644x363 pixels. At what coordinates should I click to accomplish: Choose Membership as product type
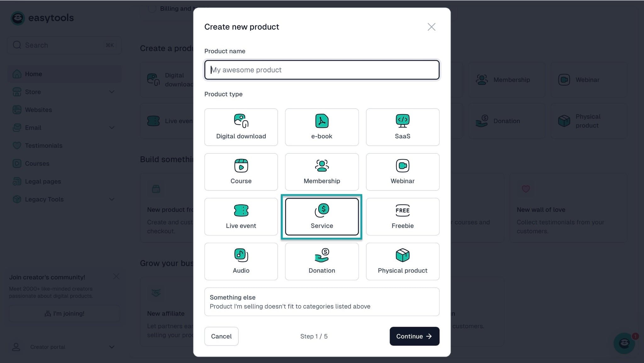tap(322, 172)
